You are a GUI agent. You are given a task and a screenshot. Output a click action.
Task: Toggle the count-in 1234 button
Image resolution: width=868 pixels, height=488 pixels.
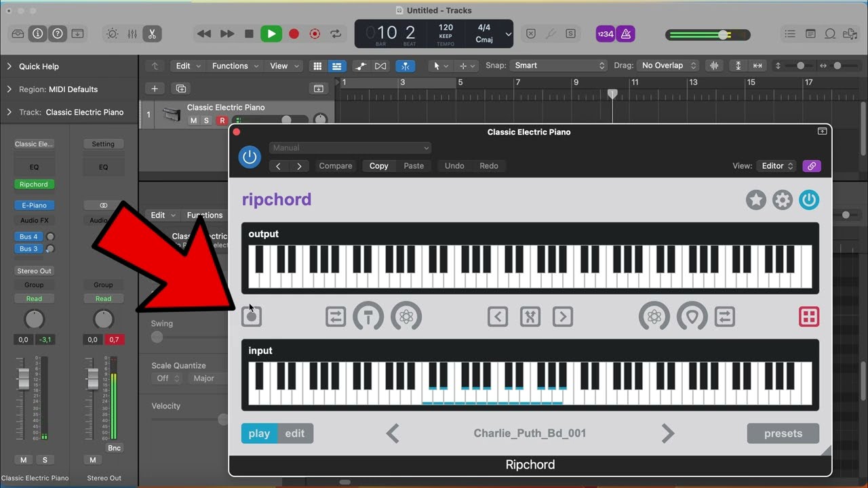click(606, 34)
